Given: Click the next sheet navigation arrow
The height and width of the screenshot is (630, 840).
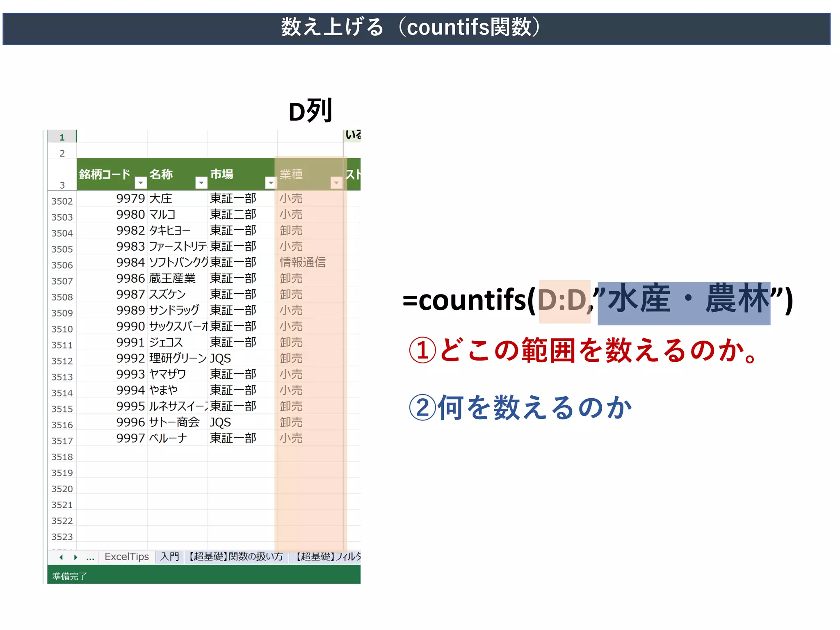Looking at the screenshot, I should [x=75, y=557].
